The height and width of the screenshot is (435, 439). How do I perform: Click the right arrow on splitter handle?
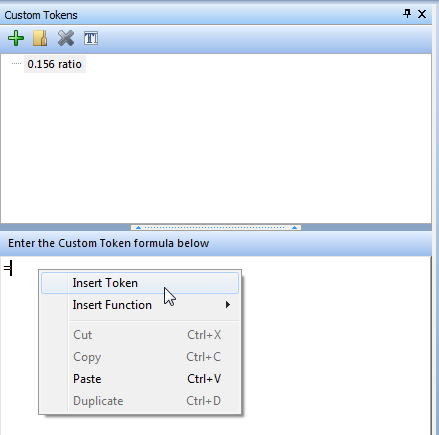coord(294,227)
